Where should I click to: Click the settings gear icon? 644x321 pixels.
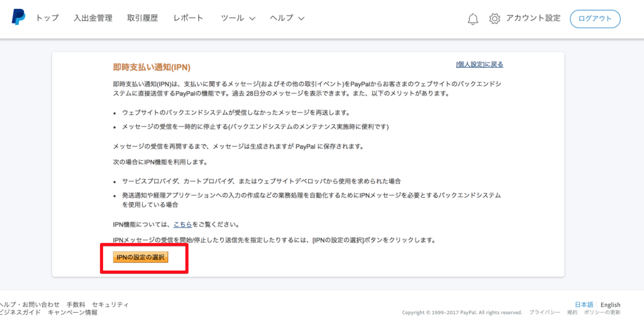pyautogui.click(x=494, y=18)
